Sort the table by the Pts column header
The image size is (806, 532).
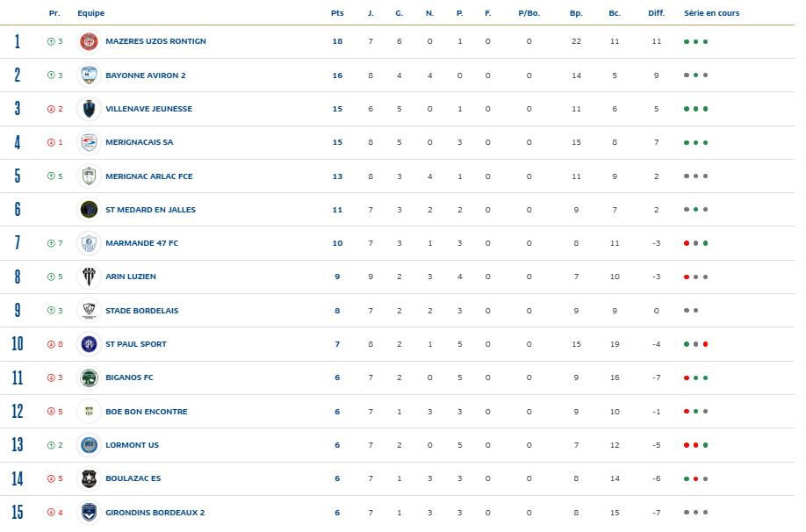click(337, 13)
